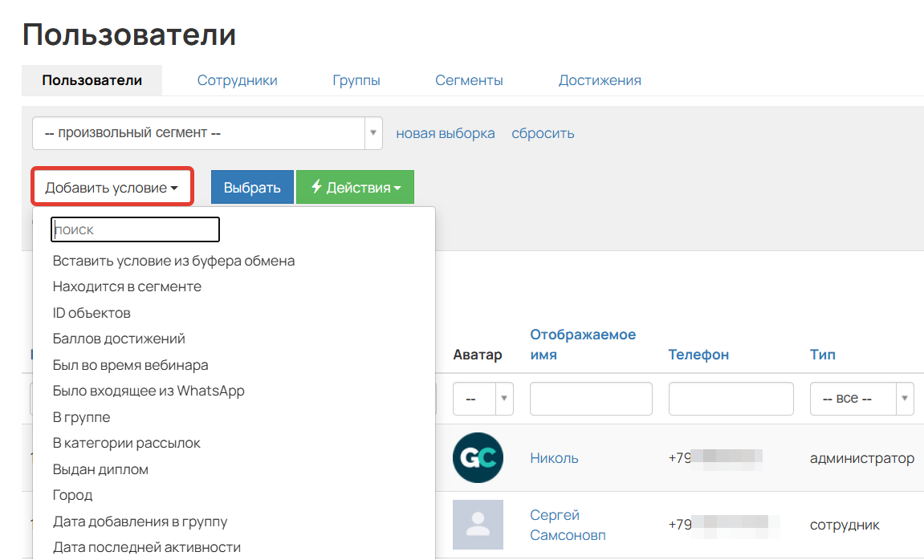The image size is (924, 560).
Task: Open the Тип filter showing все
Action: (861, 398)
